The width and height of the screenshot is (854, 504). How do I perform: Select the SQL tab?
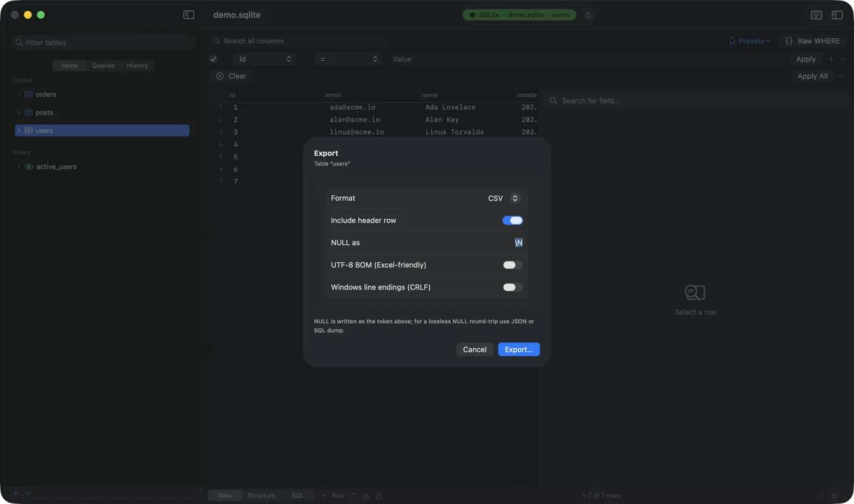point(298,495)
